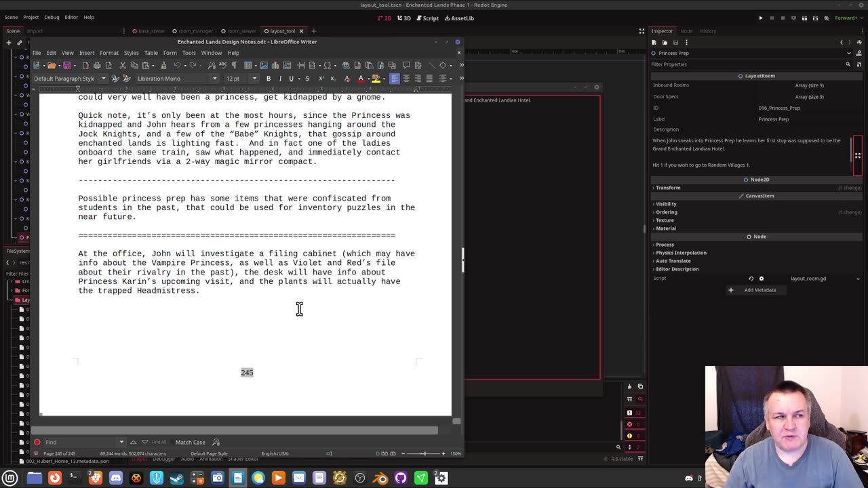868x488 pixels.
Task: Open the 12 pt font size dropdown
Action: coord(255,79)
